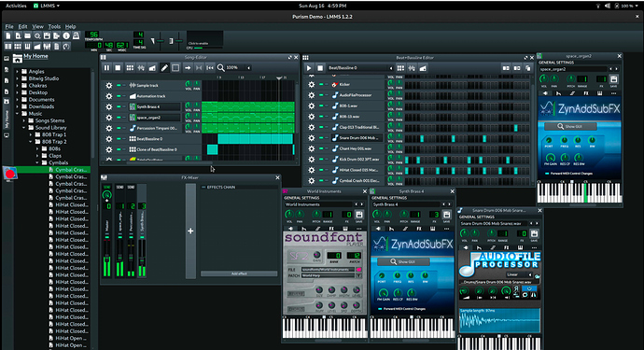Viewport: 644px width, 350px height.
Task: Open Beat+Bassline Editor from main toolbar
Action: click(x=18, y=47)
